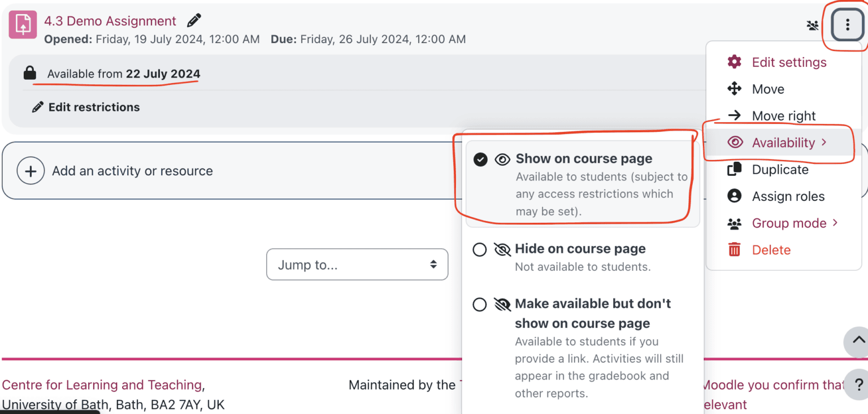This screenshot has height=414, width=868.
Task: Click the Duplicate copy icon
Action: point(734,169)
